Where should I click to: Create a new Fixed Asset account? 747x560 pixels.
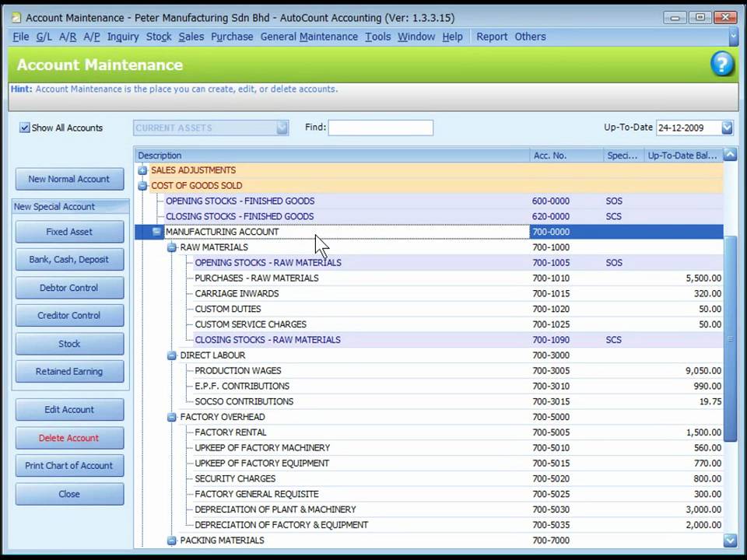point(69,232)
